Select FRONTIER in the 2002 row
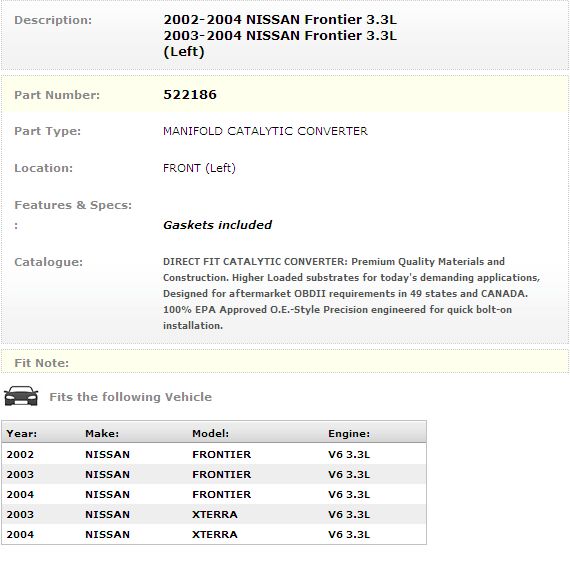Screen dimensions: 570x583 tap(222, 454)
